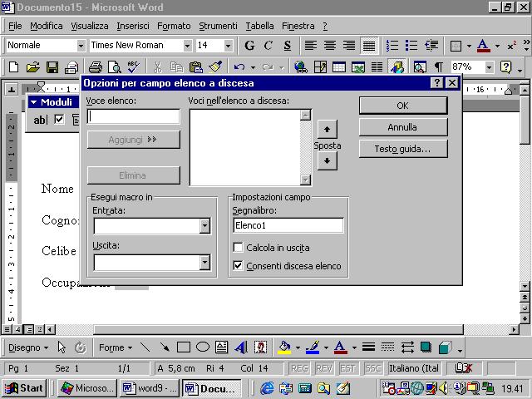Click the Paste clipboard icon

pyautogui.click(x=196, y=67)
